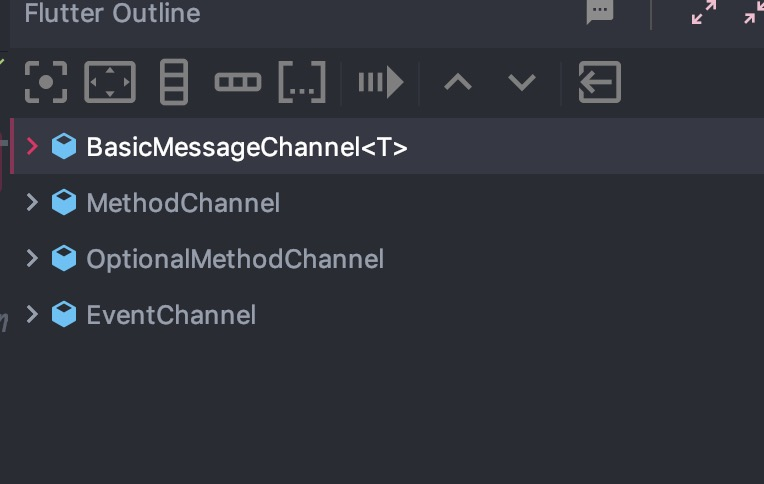
Task: Expand the OptionalMethodChannel tree node
Action: [x=32, y=258]
